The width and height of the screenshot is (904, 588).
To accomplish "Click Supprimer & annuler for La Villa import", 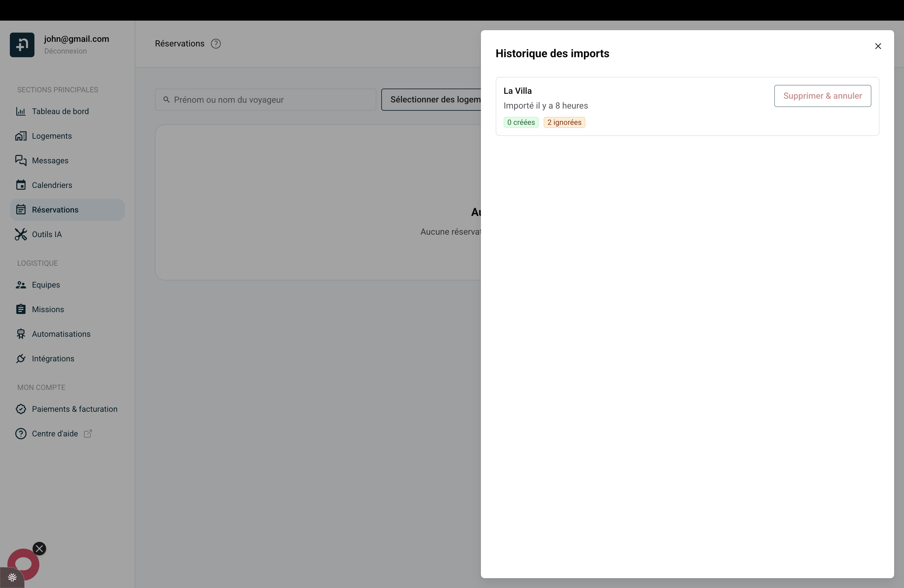I will tap(822, 96).
